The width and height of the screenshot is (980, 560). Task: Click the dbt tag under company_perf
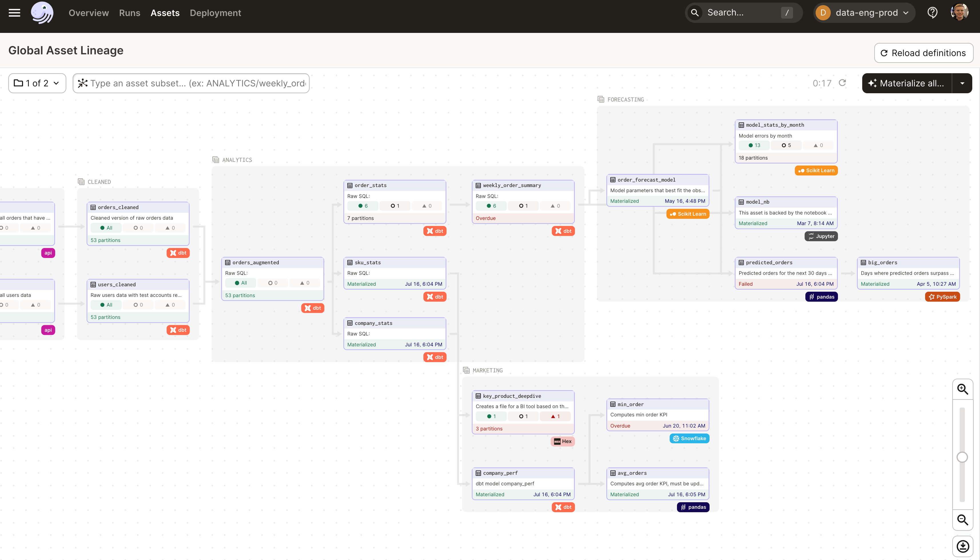(563, 507)
